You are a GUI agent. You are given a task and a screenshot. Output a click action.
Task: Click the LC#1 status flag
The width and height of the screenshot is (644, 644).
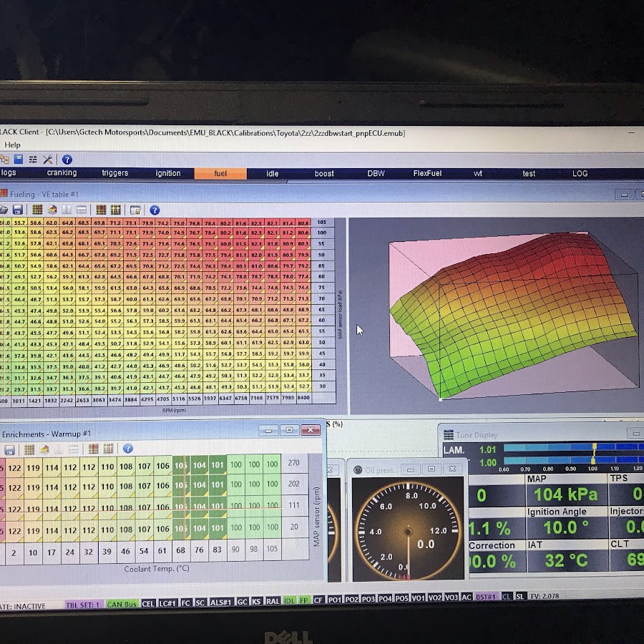click(167, 603)
